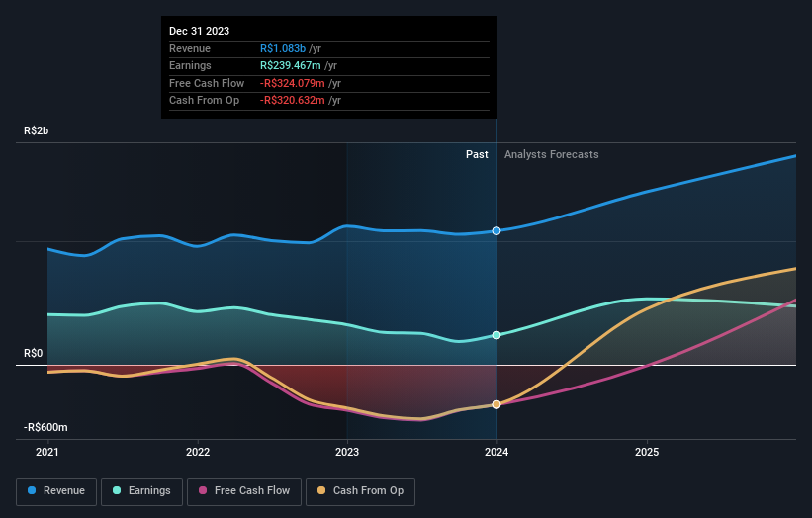The height and width of the screenshot is (518, 812).
Task: Click the Past label
Action: click(477, 155)
